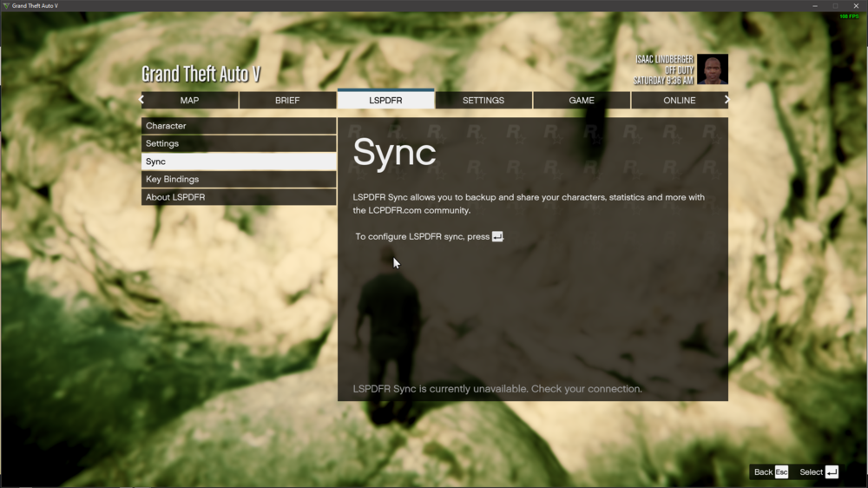Switch to the BRIEF tab
Image resolution: width=868 pixels, height=488 pixels.
pos(287,100)
